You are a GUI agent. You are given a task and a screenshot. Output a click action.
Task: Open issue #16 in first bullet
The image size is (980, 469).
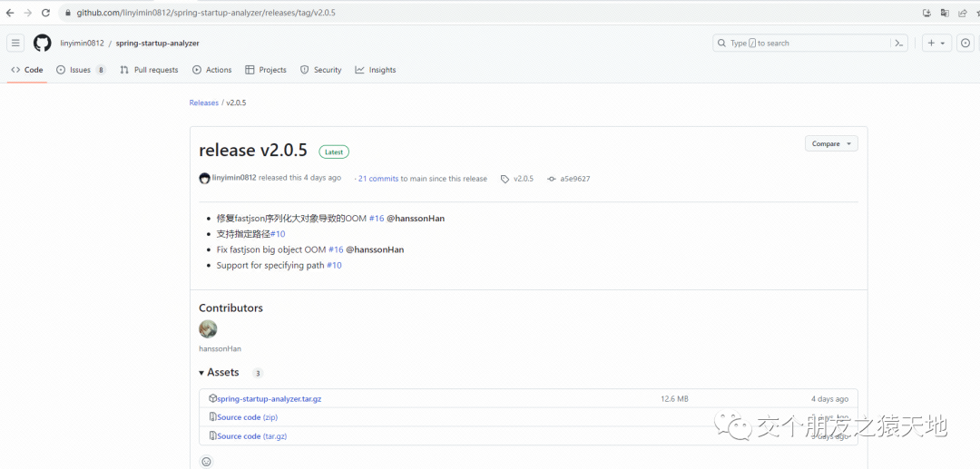(x=377, y=219)
